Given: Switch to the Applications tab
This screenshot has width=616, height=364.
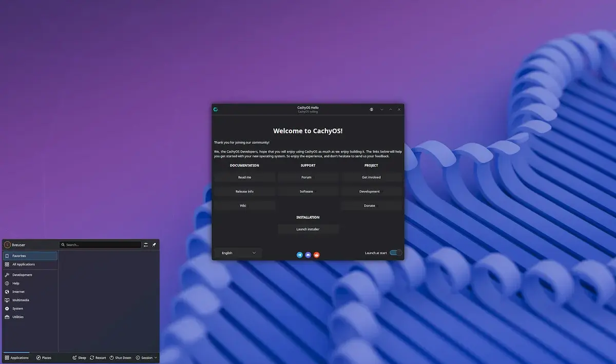Looking at the screenshot, I should tap(16, 358).
